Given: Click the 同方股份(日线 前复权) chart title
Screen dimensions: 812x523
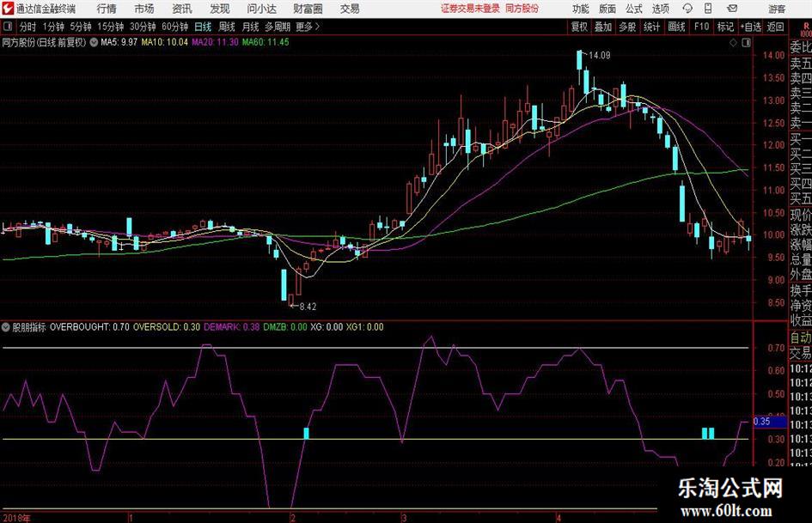Looking at the screenshot, I should [44, 42].
